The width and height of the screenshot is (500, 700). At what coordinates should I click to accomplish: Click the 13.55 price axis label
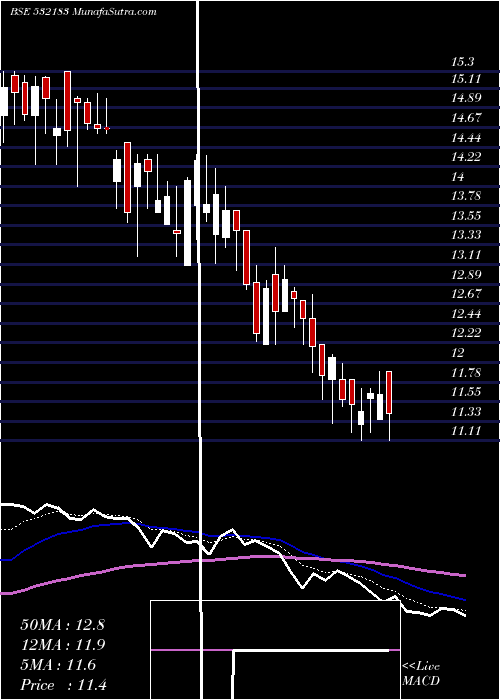pos(467,216)
